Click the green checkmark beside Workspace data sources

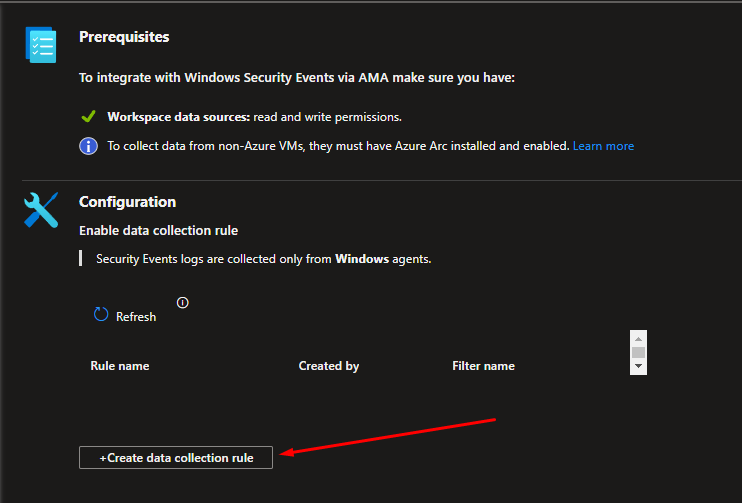coord(88,116)
